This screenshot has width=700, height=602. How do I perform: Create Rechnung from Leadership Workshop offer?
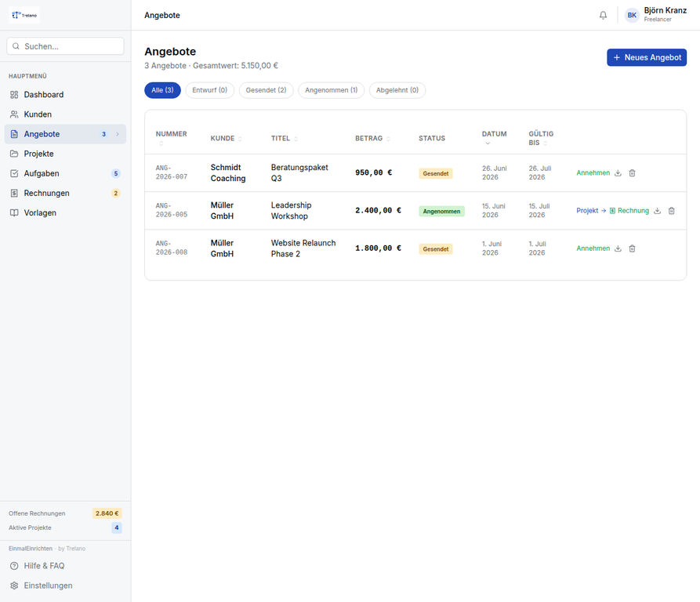click(x=629, y=211)
